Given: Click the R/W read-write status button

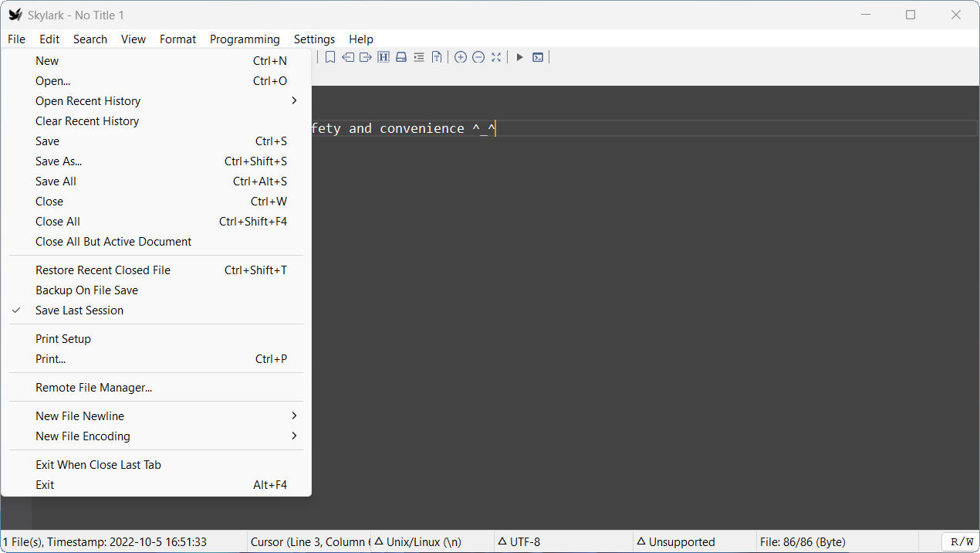Looking at the screenshot, I should click(x=960, y=542).
